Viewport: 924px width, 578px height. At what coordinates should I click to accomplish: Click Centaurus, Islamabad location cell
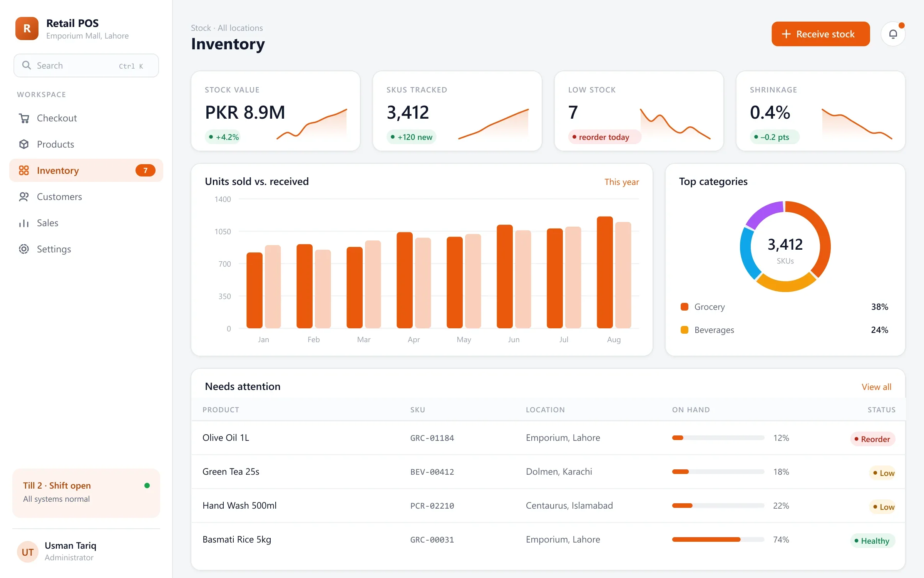pyautogui.click(x=569, y=506)
